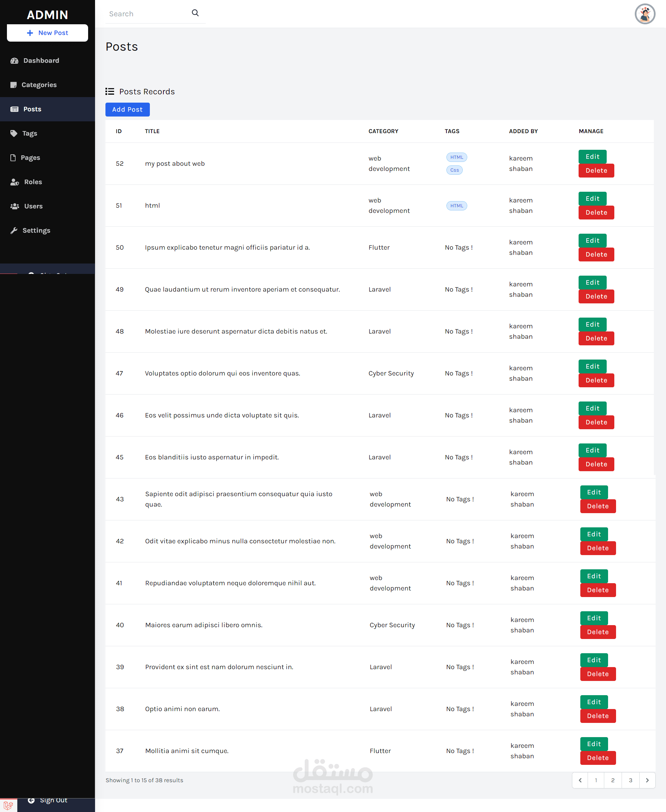This screenshot has width=666, height=812.
Task: Click the Categories note icon in sidebar
Action: (x=14, y=85)
